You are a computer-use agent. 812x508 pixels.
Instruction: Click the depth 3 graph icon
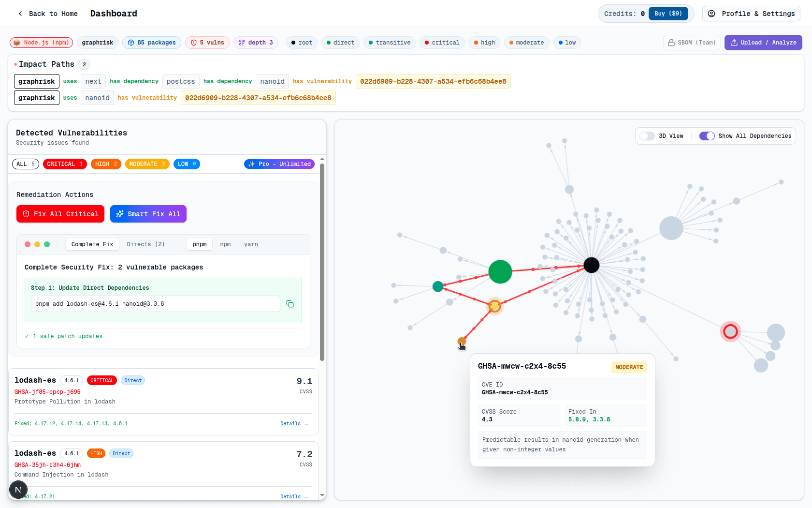click(x=241, y=43)
